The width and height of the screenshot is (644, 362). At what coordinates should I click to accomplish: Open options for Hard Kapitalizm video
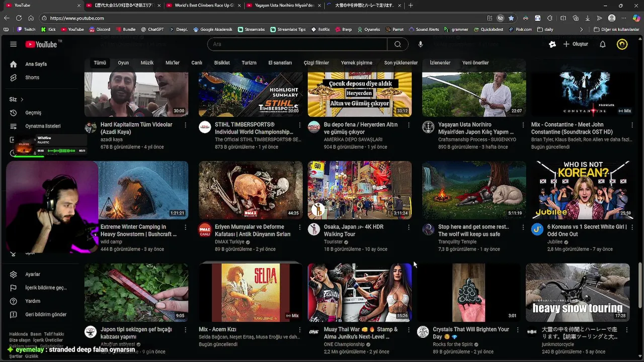tap(186, 125)
